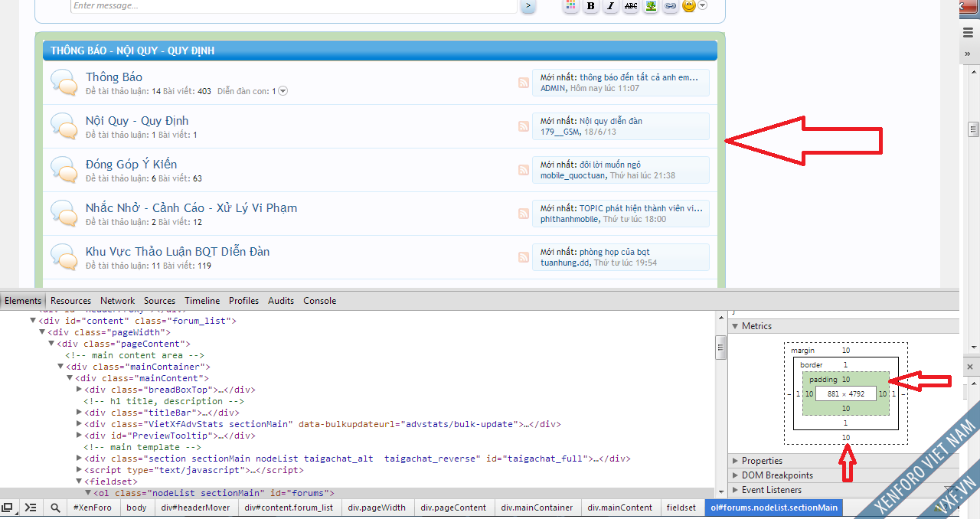Click in the Enter message input field

pyautogui.click(x=291, y=6)
